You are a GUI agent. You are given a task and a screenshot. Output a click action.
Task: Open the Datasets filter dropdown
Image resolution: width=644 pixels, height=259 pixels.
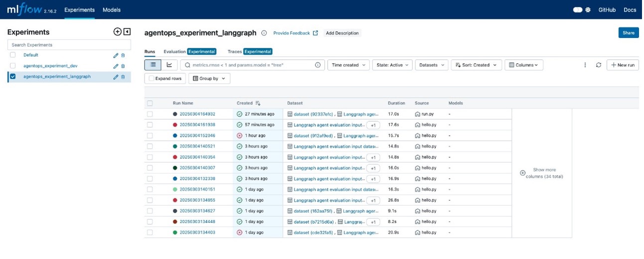click(x=432, y=65)
